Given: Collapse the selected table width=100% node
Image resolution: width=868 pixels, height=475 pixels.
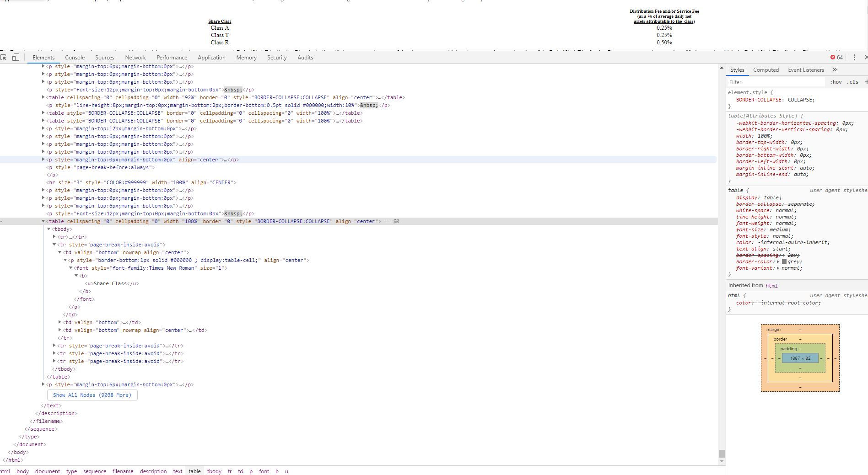Looking at the screenshot, I should coord(43,221).
